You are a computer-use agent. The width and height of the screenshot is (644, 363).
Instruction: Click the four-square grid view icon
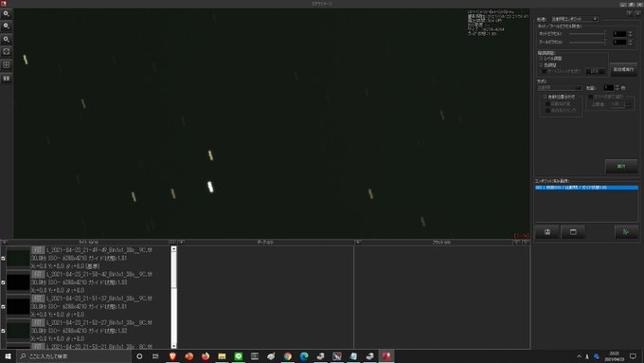[7, 65]
